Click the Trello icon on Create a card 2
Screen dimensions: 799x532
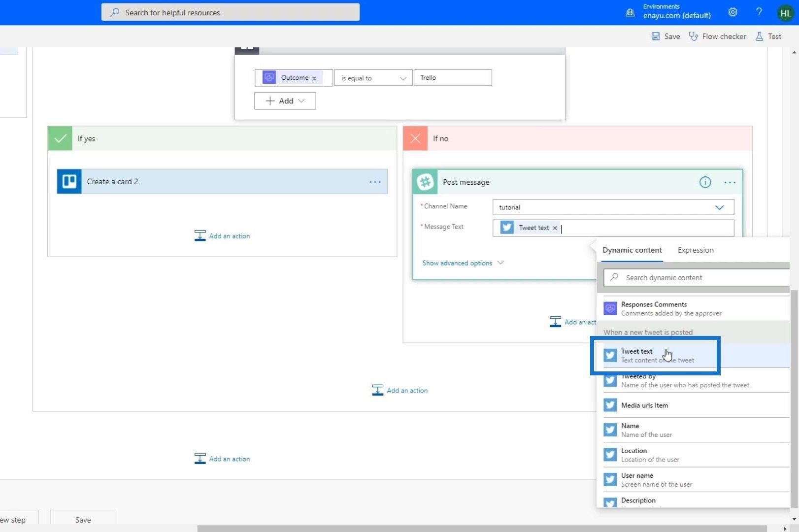[69, 182]
